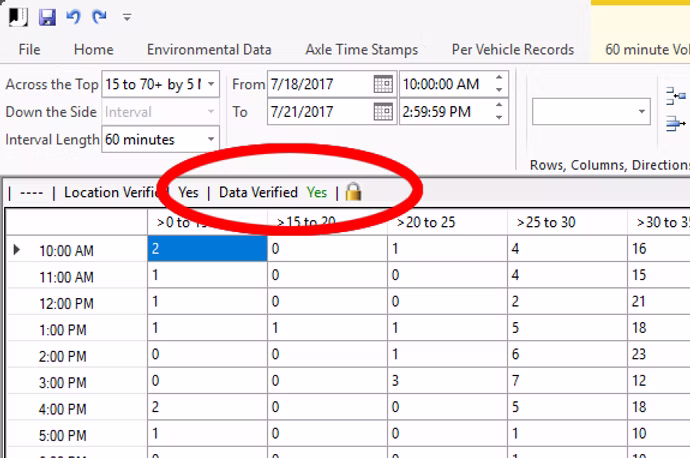Open the Axle Time Stamps tab
Screen dimensions: 690x458
click(362, 49)
